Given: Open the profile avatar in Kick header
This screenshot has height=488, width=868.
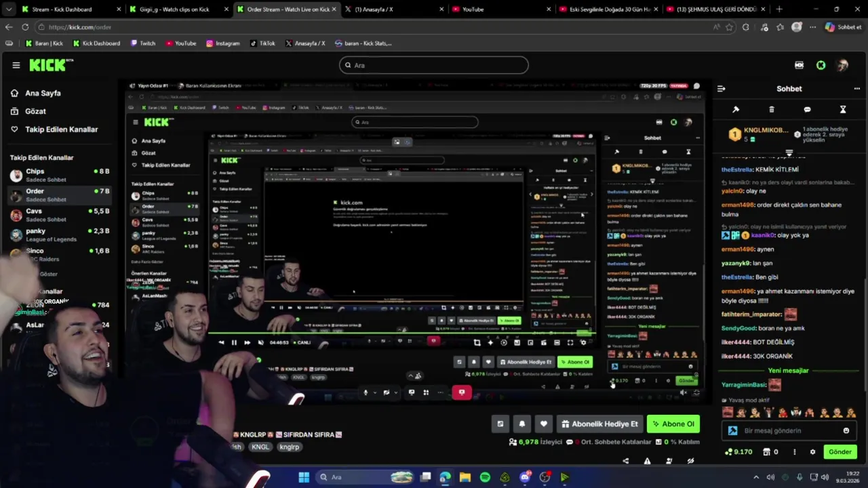Looking at the screenshot, I should click(842, 65).
